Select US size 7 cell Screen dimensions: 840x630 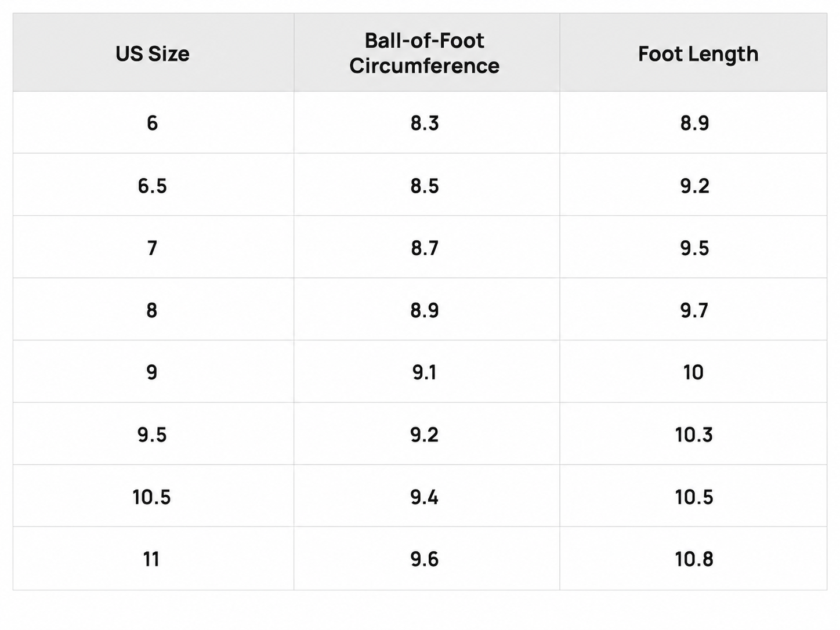[x=152, y=248]
